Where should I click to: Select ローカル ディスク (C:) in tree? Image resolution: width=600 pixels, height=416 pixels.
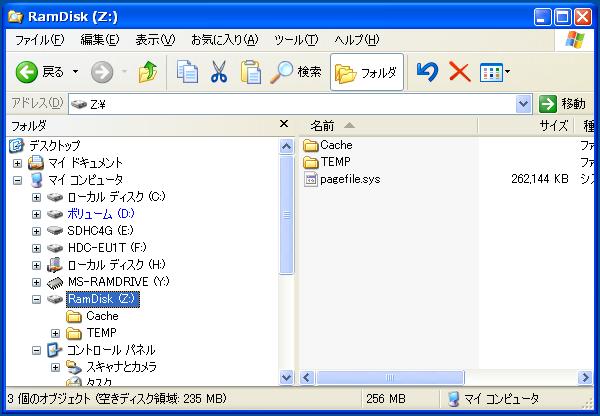coord(116,197)
